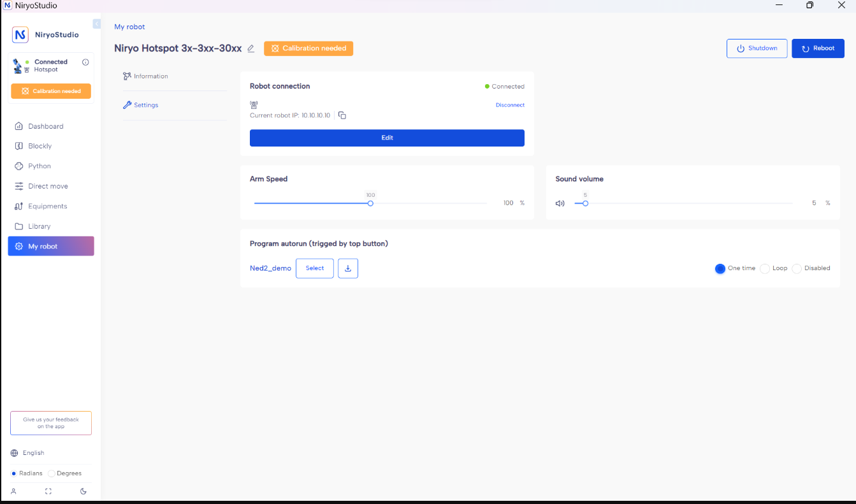Image resolution: width=856 pixels, height=504 pixels.
Task: Open the connection info icon in sidebar
Action: pyautogui.click(x=85, y=62)
